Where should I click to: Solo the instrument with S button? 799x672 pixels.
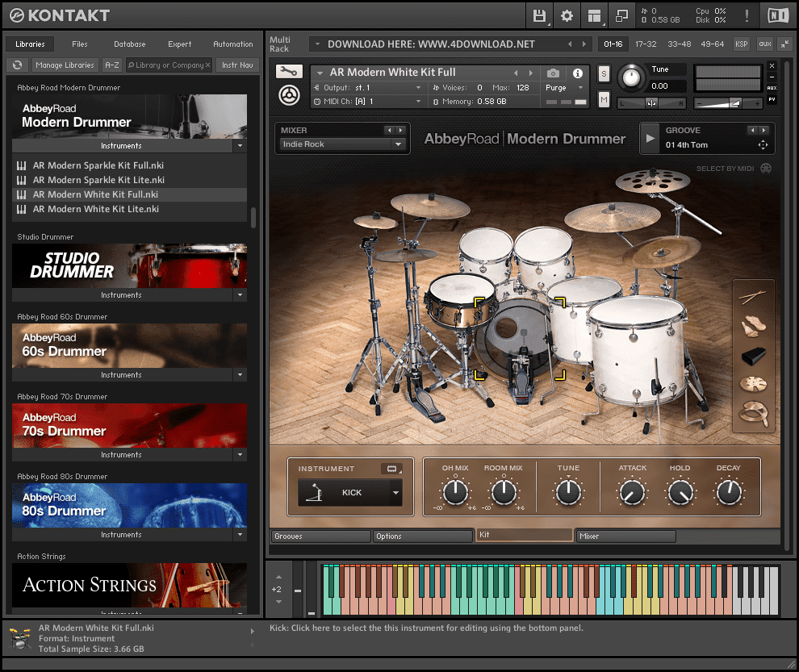pyautogui.click(x=604, y=74)
